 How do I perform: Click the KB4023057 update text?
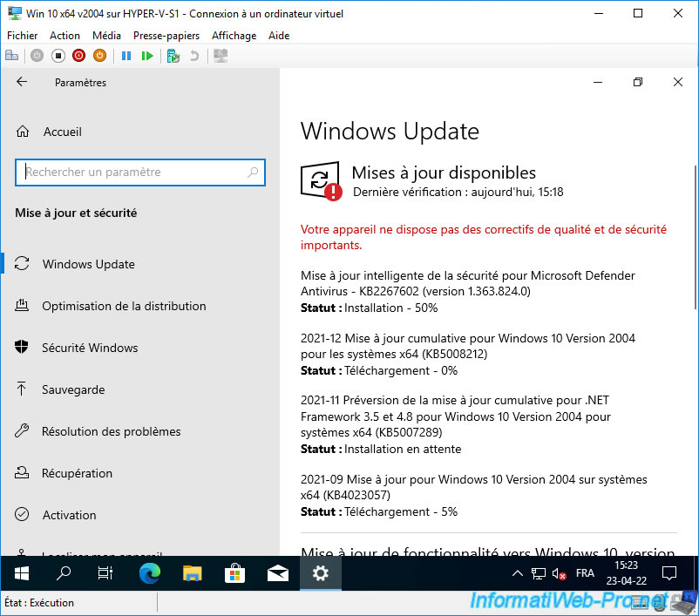[474, 487]
